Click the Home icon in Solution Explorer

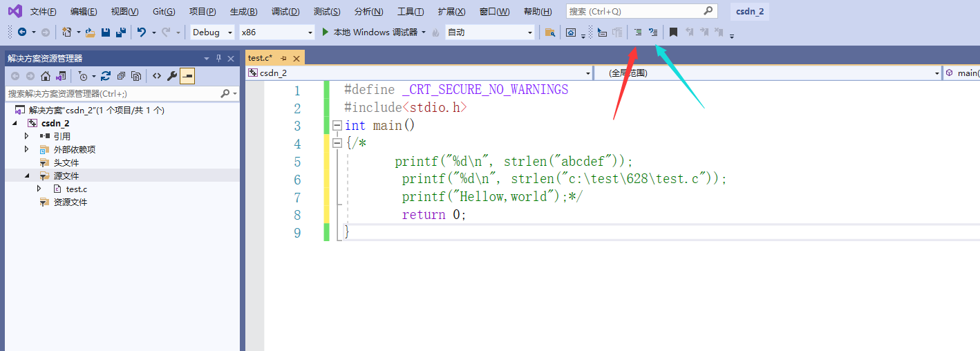click(46, 76)
